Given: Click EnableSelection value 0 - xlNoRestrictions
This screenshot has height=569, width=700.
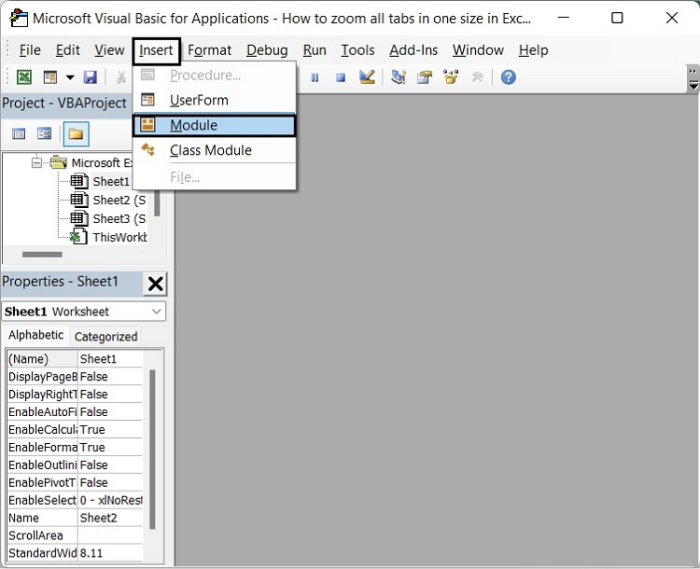Looking at the screenshot, I should (110, 500).
